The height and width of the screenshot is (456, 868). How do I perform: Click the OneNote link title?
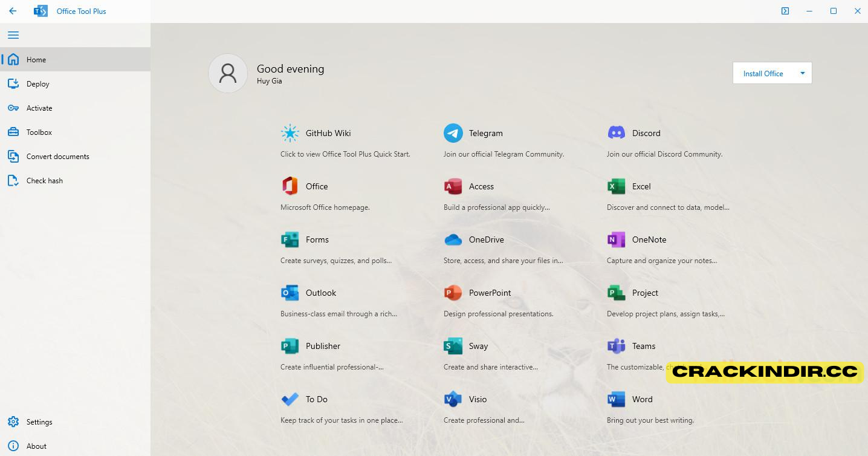[649, 239]
